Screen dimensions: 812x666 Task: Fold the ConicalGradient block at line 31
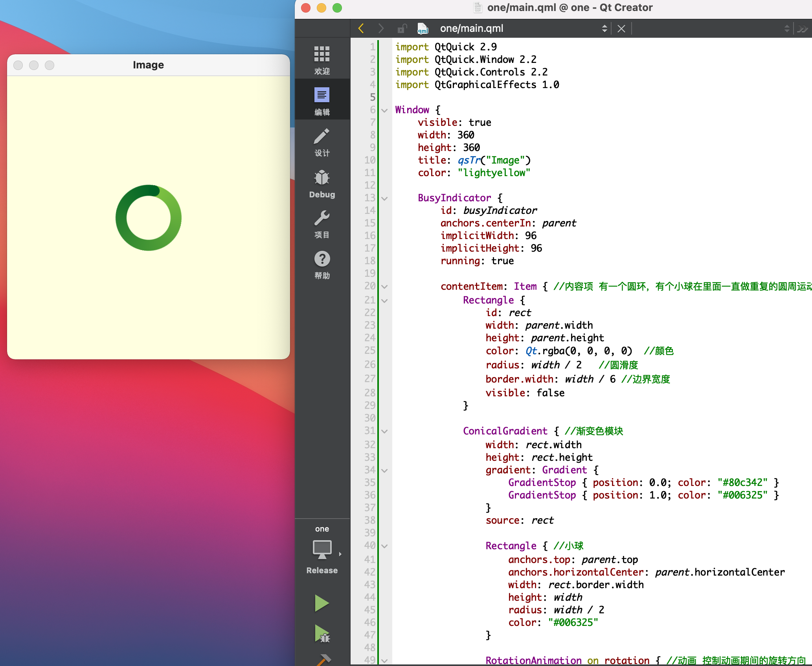(x=385, y=431)
